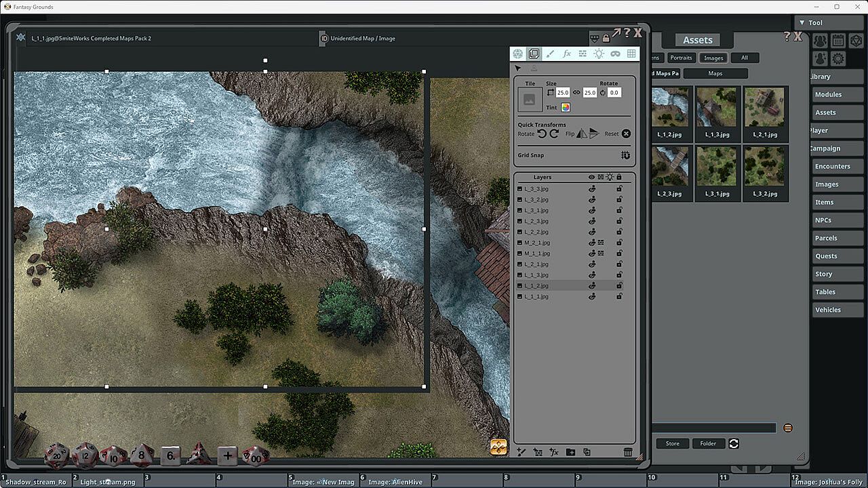Screen dimensions: 868x488
Task: Toggle visibility of layer L_3_3.jpg
Action: pyautogui.click(x=591, y=189)
